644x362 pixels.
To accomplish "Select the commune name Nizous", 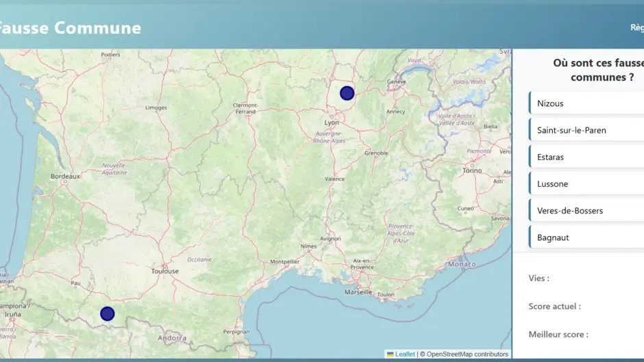I will point(587,103).
